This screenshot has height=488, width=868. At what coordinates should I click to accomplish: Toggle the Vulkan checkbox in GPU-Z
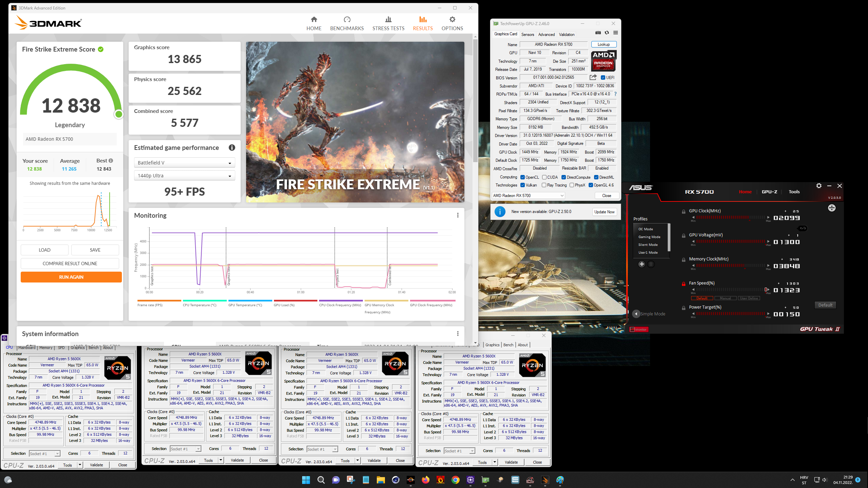coord(522,185)
